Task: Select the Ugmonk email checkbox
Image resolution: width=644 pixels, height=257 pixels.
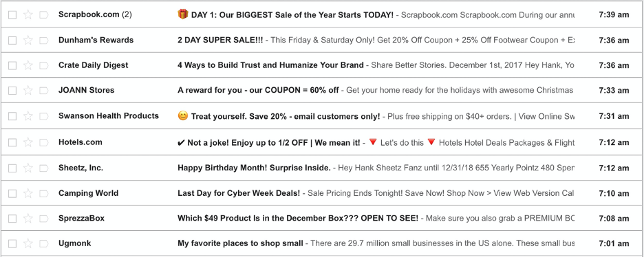Action: tap(13, 243)
